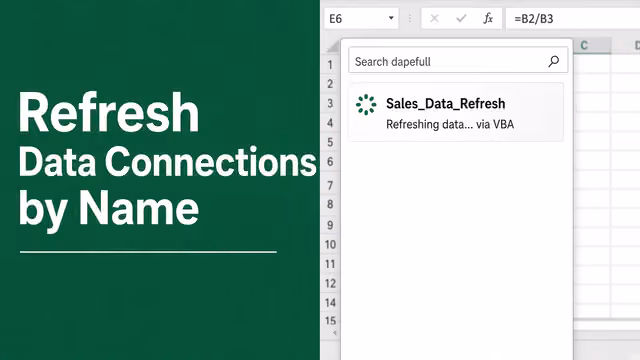Click the select-all corner triangle

coord(333,47)
